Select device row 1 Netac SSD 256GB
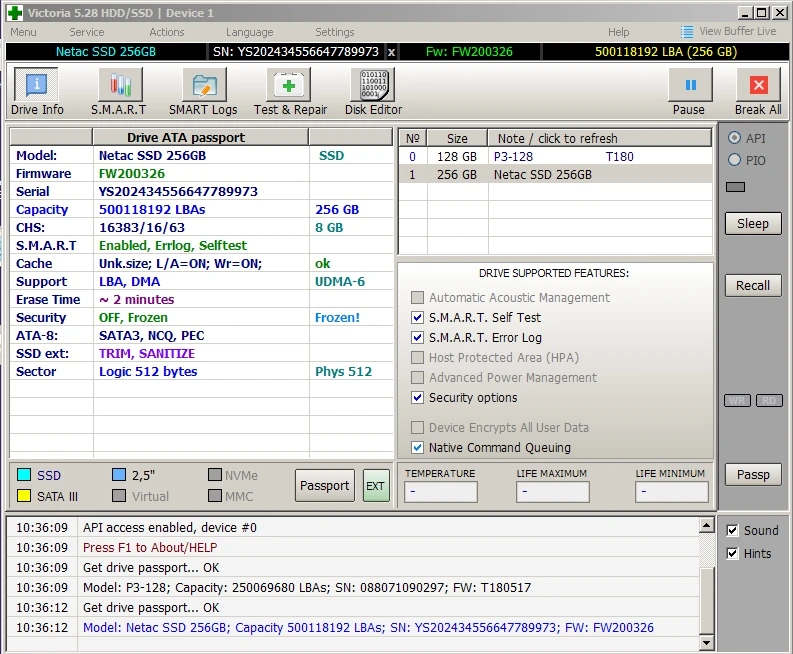 (x=555, y=175)
